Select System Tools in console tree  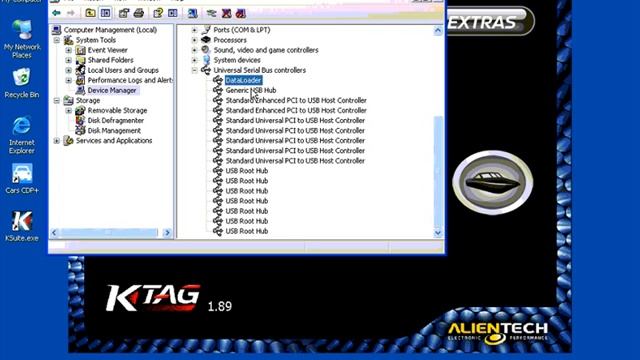96,40
